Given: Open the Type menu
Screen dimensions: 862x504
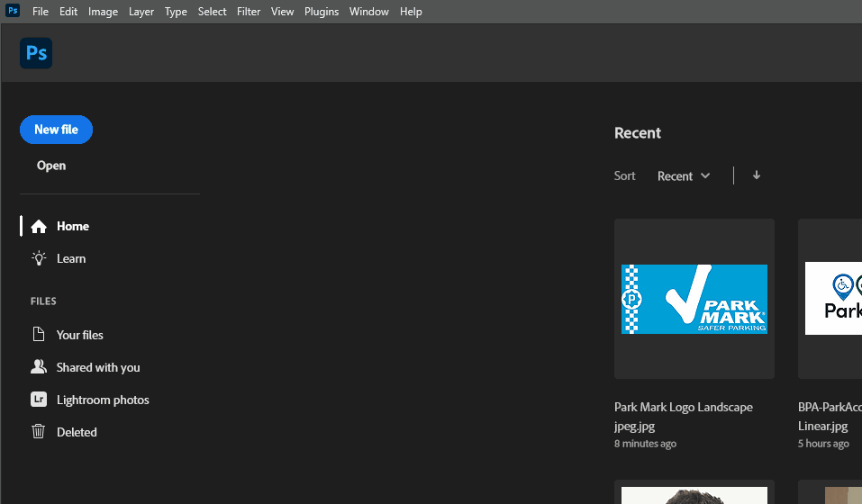Looking at the screenshot, I should click(176, 11).
